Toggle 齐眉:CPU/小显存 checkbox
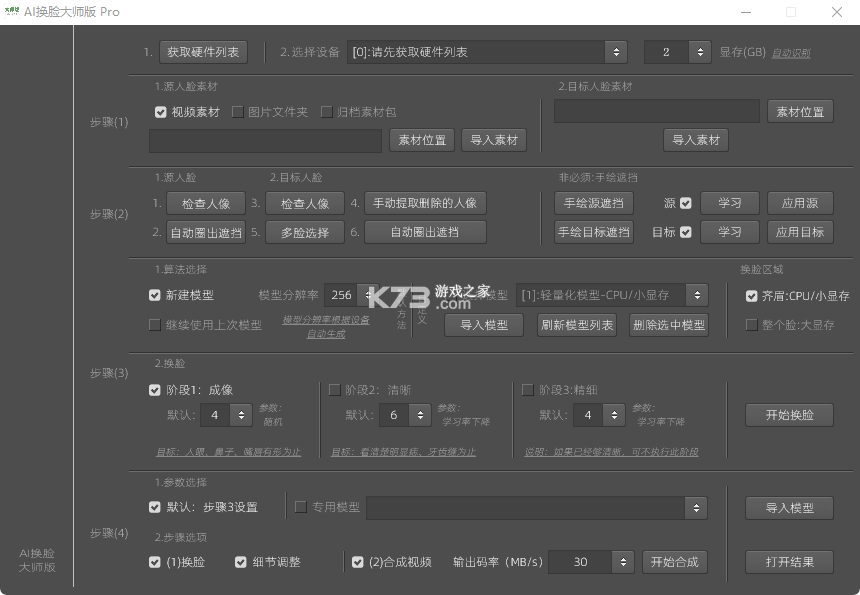 [x=751, y=296]
